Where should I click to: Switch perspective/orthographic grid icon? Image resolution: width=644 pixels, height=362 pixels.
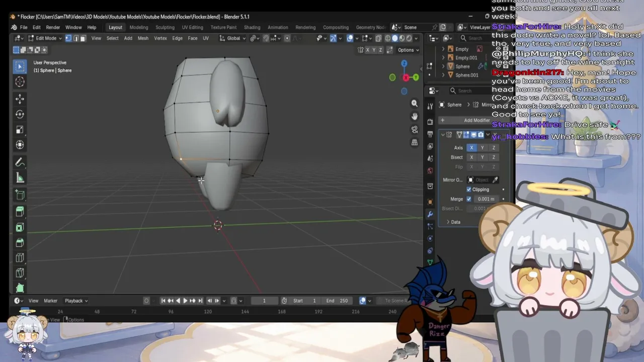[415, 142]
